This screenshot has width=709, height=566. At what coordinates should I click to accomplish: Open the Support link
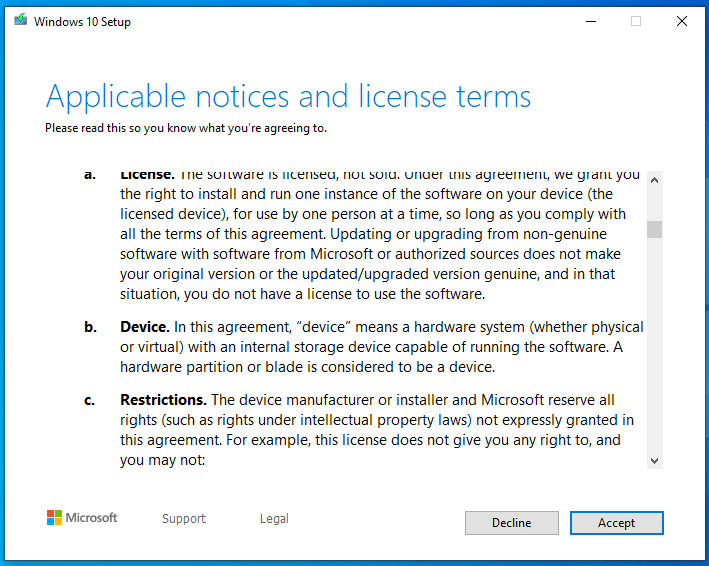[184, 518]
